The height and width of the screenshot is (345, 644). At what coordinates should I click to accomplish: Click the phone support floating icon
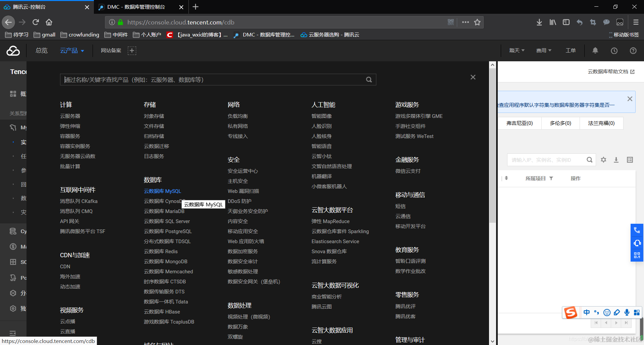pos(637,230)
